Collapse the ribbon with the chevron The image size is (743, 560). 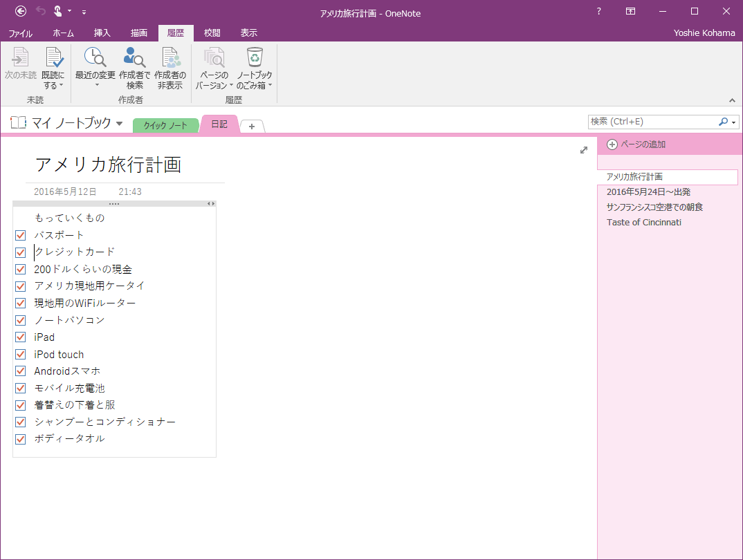point(732,100)
